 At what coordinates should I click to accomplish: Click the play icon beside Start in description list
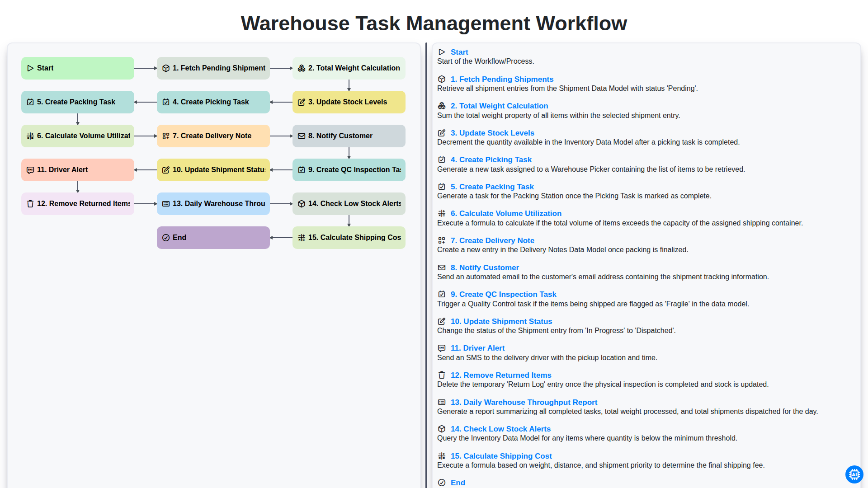442,52
